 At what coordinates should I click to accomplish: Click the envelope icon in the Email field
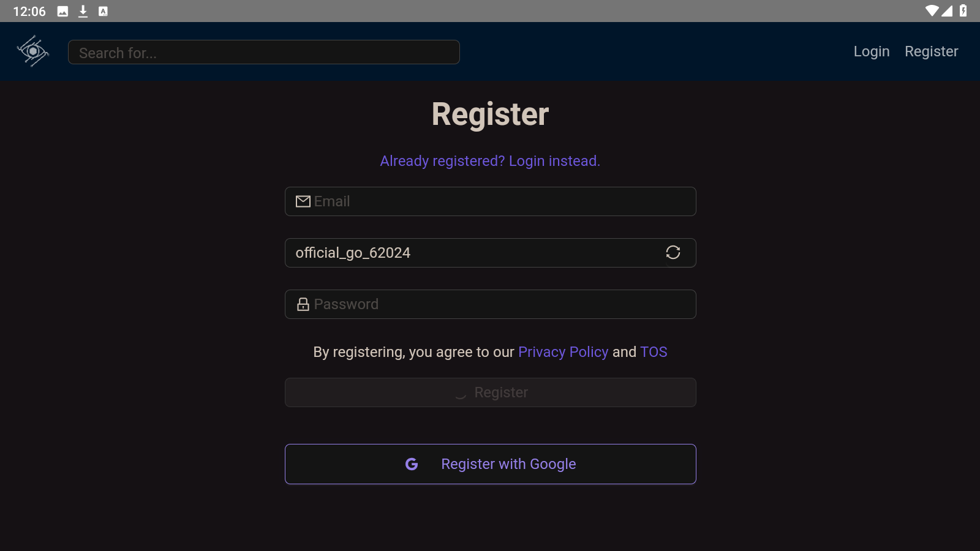303,201
